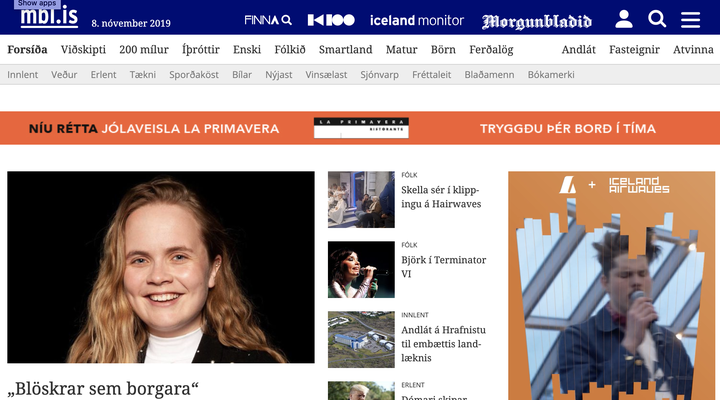The width and height of the screenshot is (720, 400).
Task: Go to the Forsíða tab
Action: pyautogui.click(x=27, y=50)
